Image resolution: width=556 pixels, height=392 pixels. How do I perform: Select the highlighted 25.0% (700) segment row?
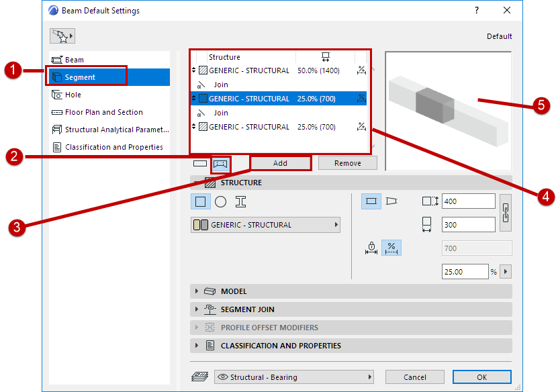(x=279, y=99)
